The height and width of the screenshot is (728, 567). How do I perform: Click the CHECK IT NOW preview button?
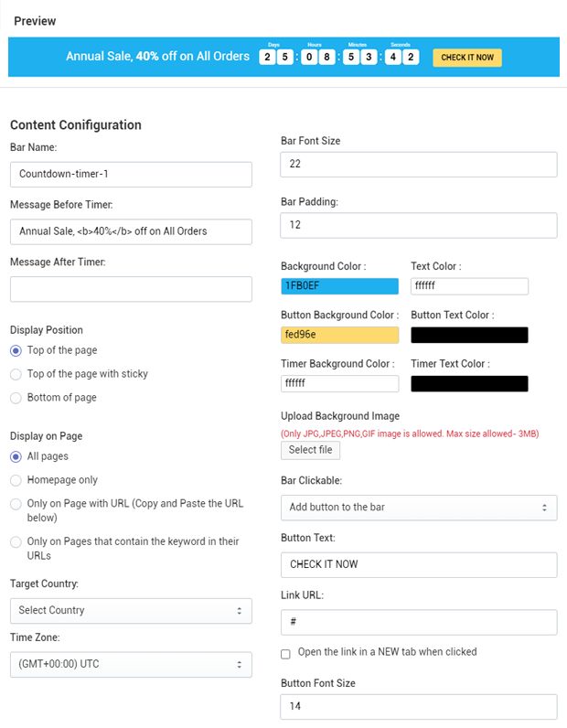[467, 58]
